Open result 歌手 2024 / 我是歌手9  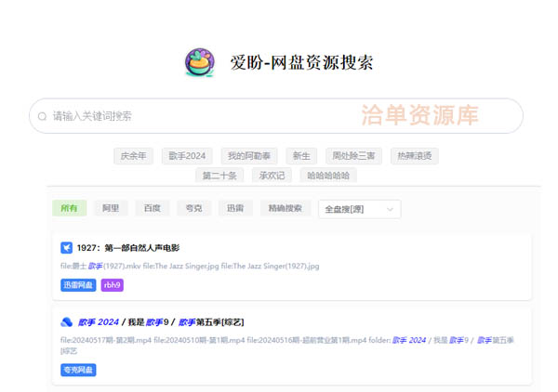(161, 322)
